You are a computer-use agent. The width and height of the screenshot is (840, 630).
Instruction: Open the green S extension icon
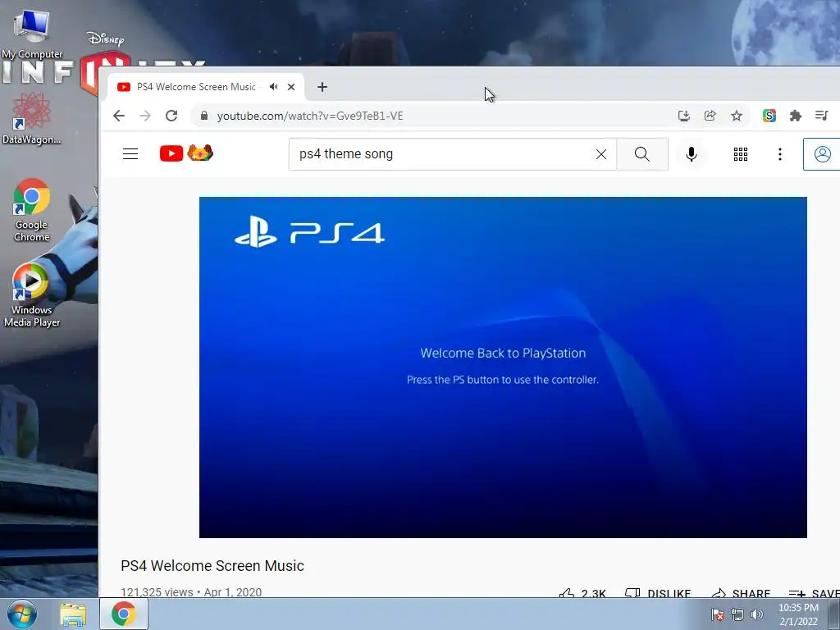click(769, 116)
